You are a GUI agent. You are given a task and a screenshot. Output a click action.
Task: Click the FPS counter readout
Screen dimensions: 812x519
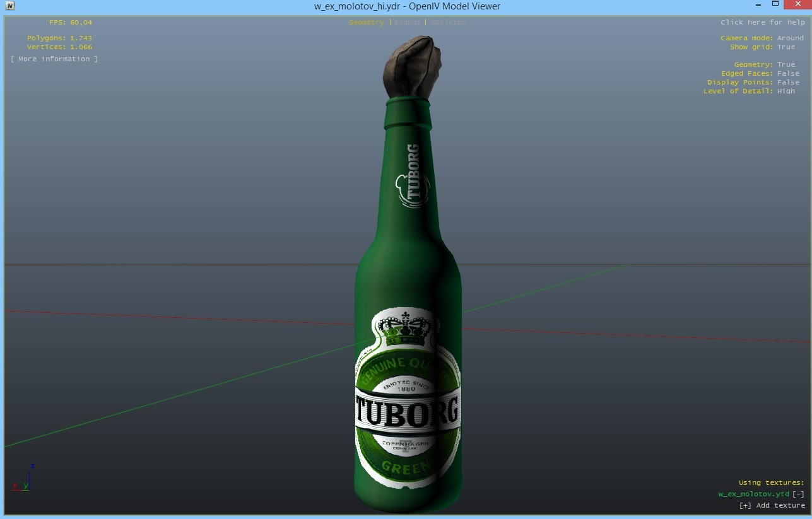coord(71,22)
